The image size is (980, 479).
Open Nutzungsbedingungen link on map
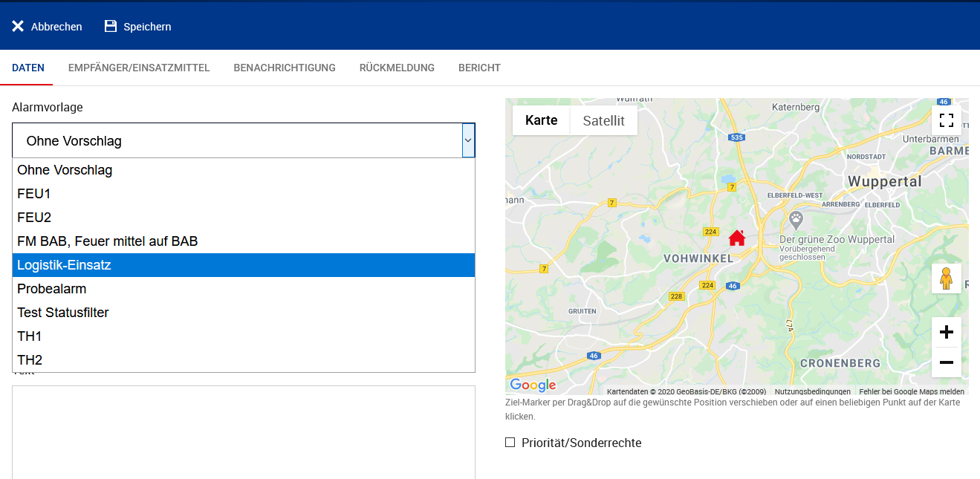tap(812, 391)
